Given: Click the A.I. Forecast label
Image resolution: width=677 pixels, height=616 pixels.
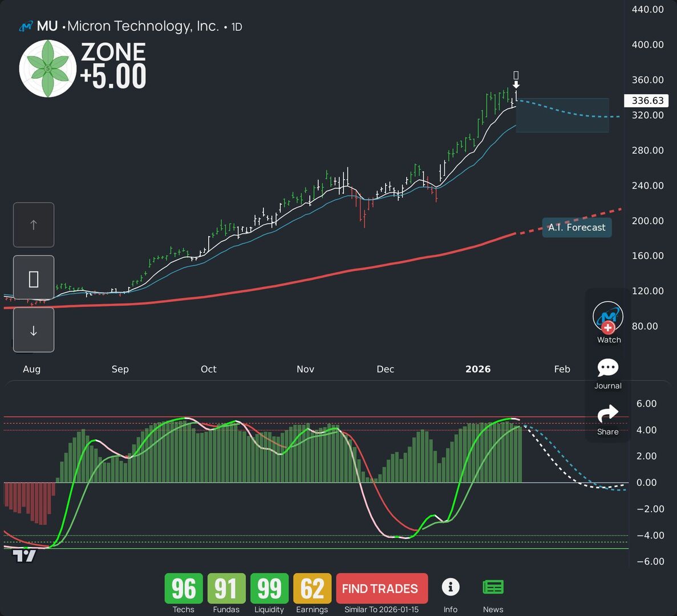Looking at the screenshot, I should (x=577, y=228).
